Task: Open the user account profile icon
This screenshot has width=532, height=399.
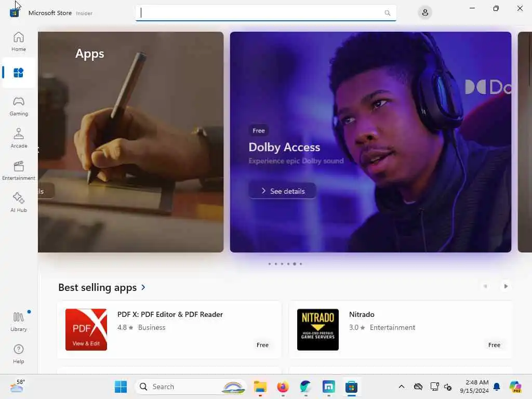Action: (x=425, y=13)
